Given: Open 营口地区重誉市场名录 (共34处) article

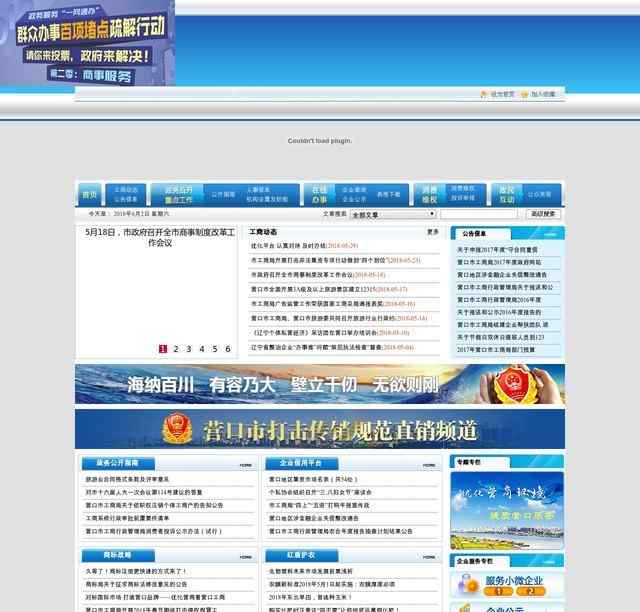Looking at the screenshot, I should pyautogui.click(x=313, y=479).
